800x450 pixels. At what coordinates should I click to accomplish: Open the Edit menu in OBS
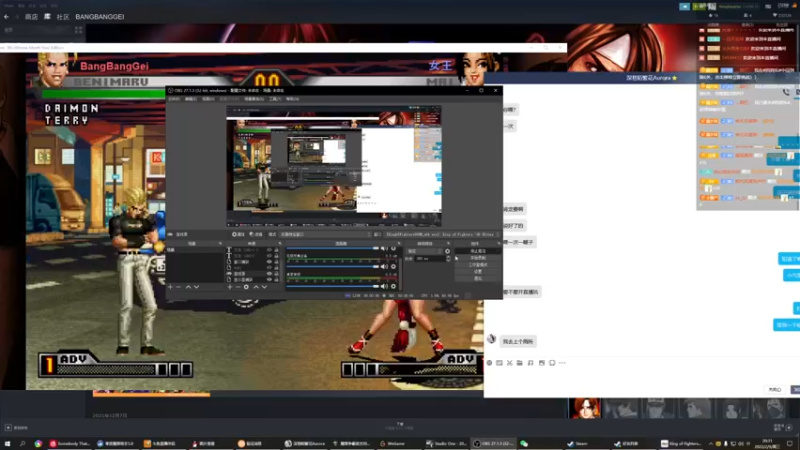[x=191, y=98]
